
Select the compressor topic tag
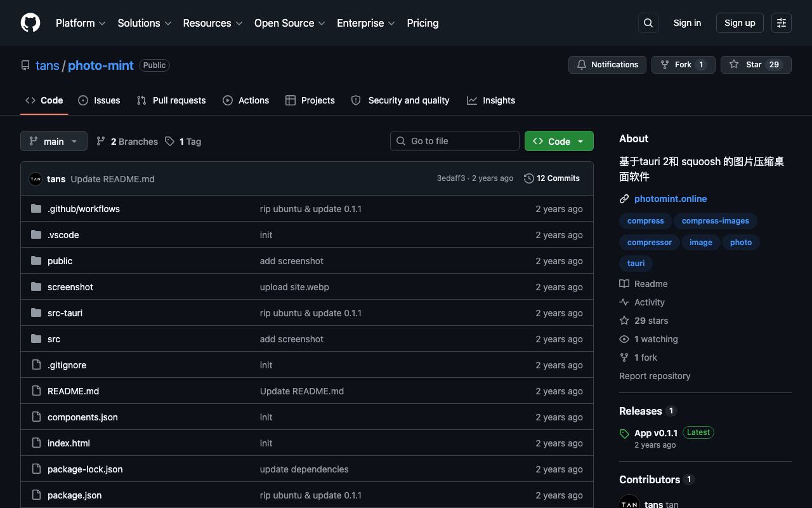[x=650, y=243]
